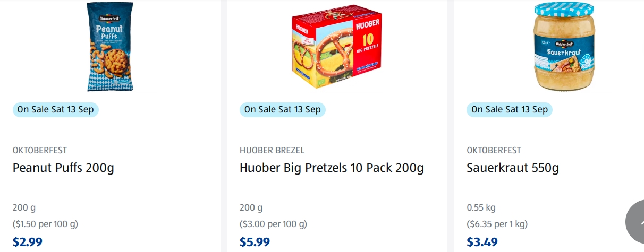Click the HUOBER BREZEL brand label
644x252 pixels.
pos(272,150)
